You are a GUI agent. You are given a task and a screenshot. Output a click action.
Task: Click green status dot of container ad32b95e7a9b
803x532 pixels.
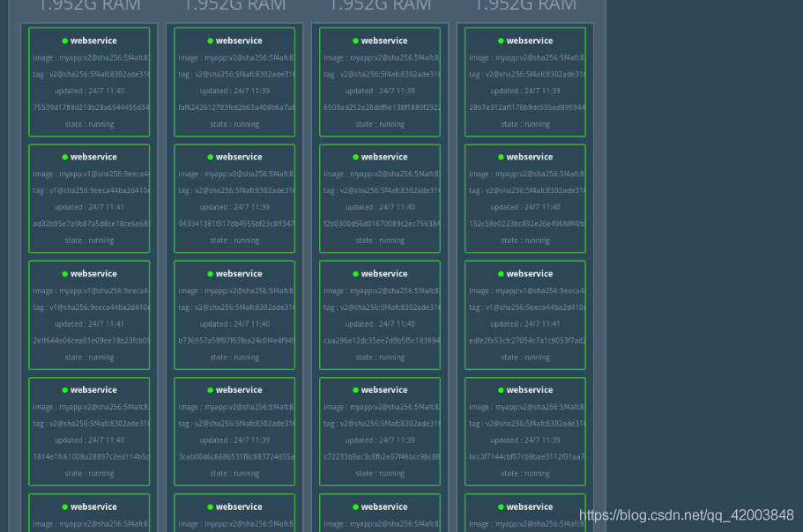65,157
